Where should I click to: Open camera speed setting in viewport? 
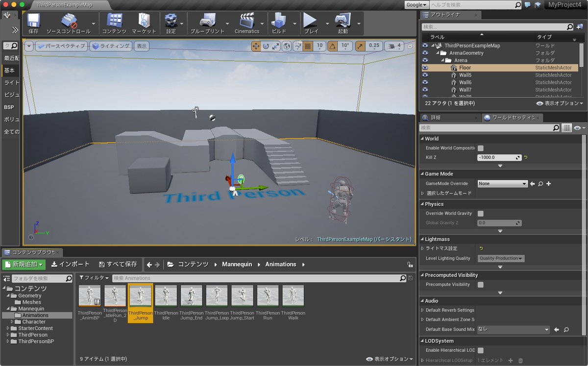[x=394, y=46]
